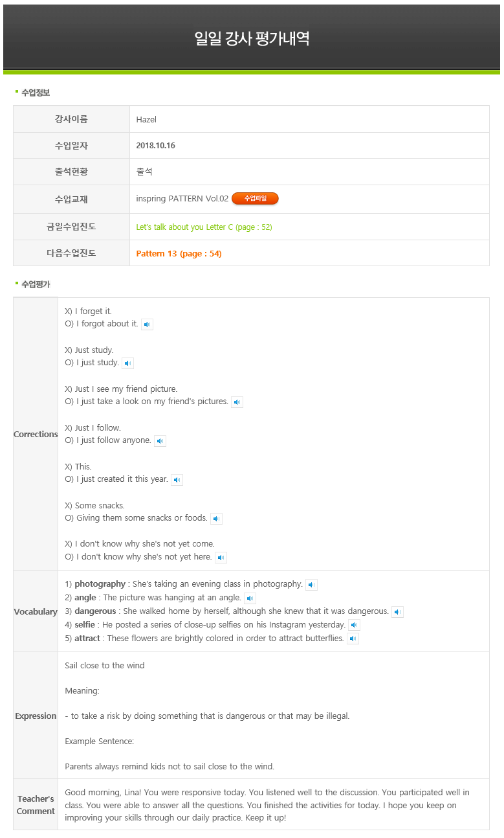Click the 일일 강사 평가내역 header title
Screen dimensions: 504x838
click(x=252, y=38)
